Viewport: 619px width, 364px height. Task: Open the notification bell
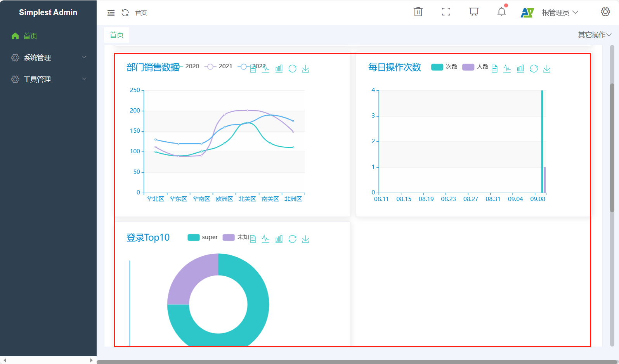click(501, 12)
